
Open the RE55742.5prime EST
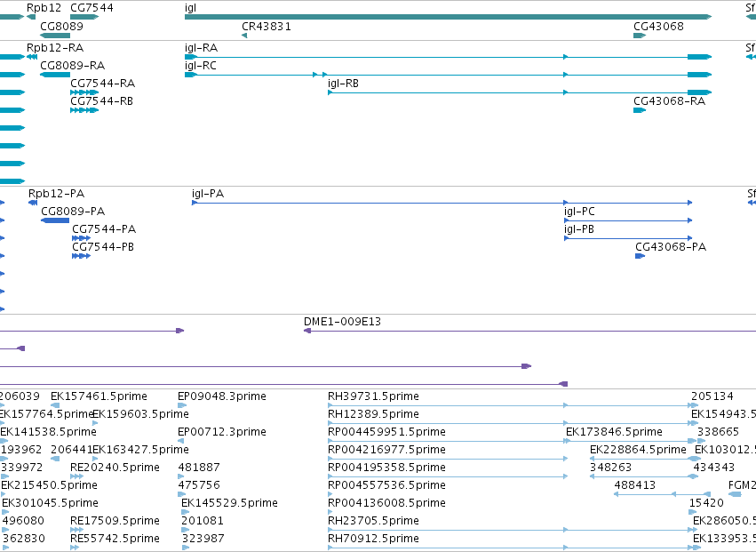tap(75, 548)
